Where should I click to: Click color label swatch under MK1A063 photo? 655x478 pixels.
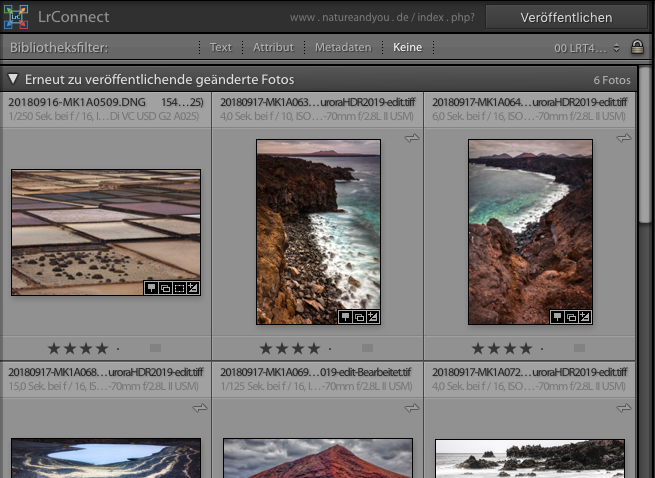coord(368,348)
